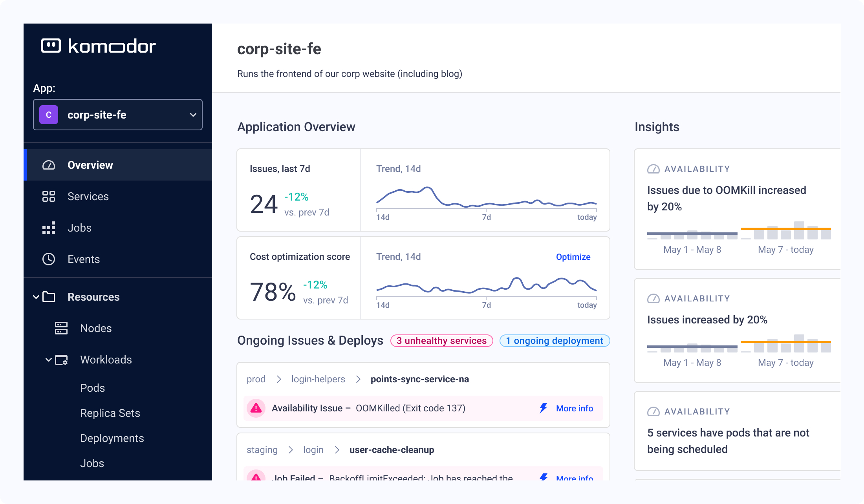Click the app dropdown chevron arrow
Image resolution: width=864 pixels, height=504 pixels.
click(193, 115)
